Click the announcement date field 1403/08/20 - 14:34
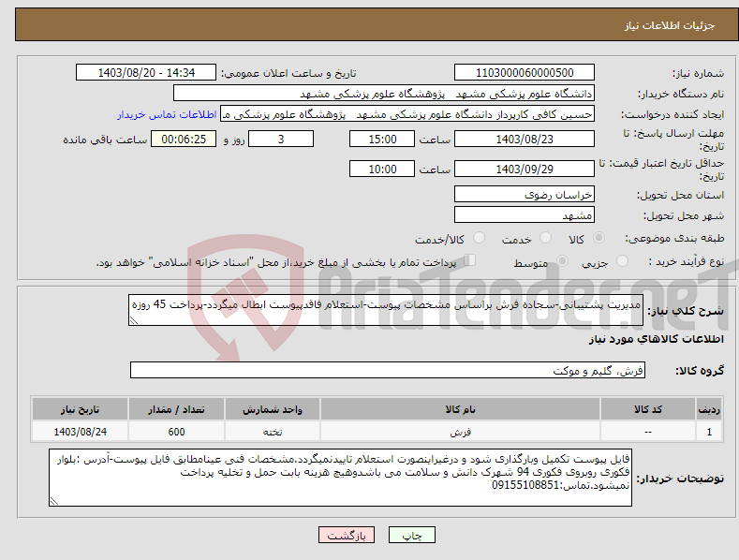 (146, 73)
